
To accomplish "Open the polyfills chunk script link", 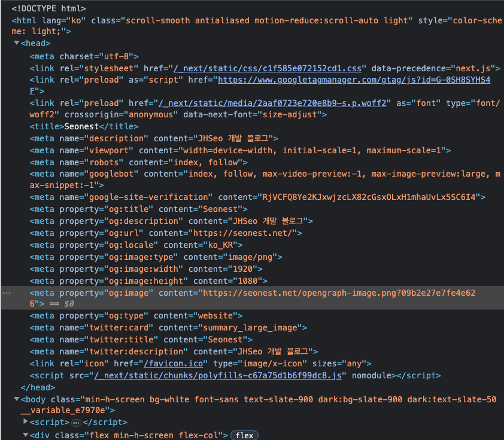I will [x=221, y=375].
